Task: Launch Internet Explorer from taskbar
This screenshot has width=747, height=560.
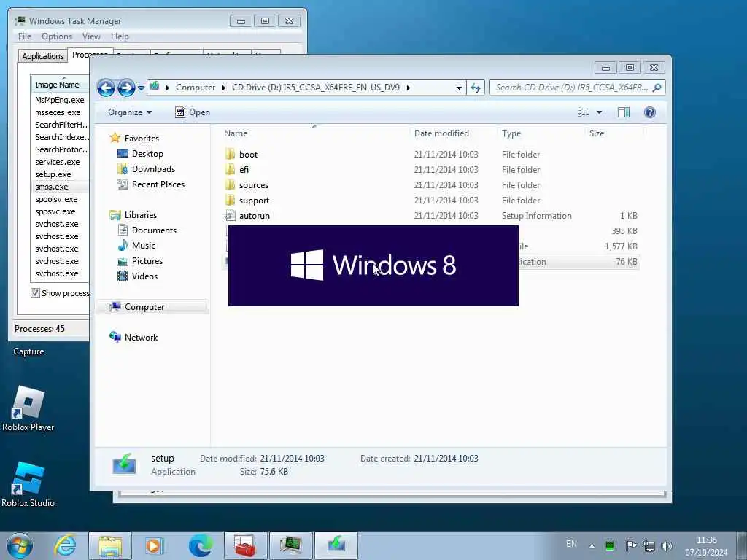Action: coord(65,545)
